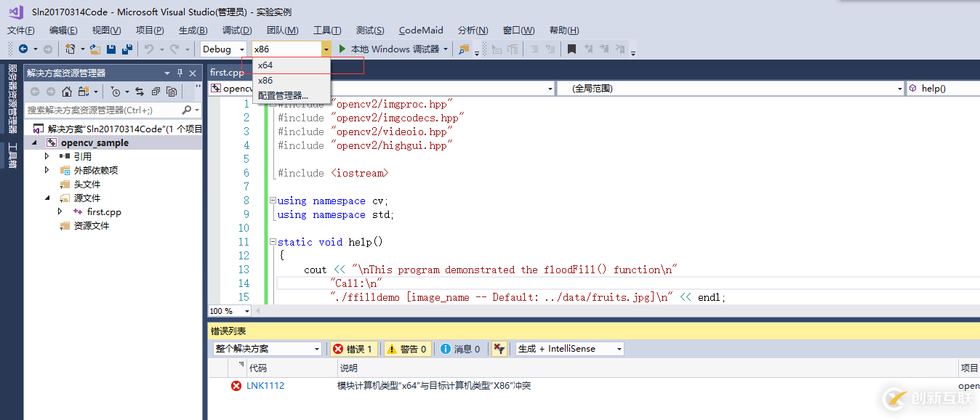The height and width of the screenshot is (420, 980).
Task: Collapse the opencv_sample project node arrow
Action: click(x=34, y=142)
